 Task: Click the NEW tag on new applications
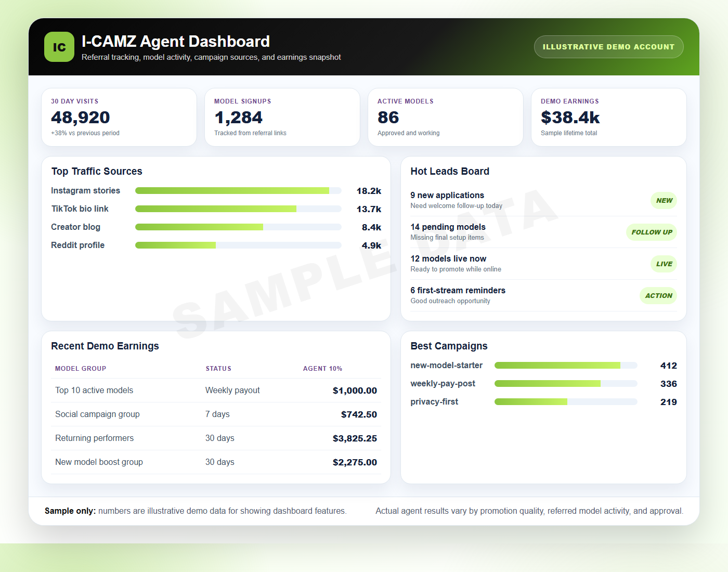click(664, 201)
